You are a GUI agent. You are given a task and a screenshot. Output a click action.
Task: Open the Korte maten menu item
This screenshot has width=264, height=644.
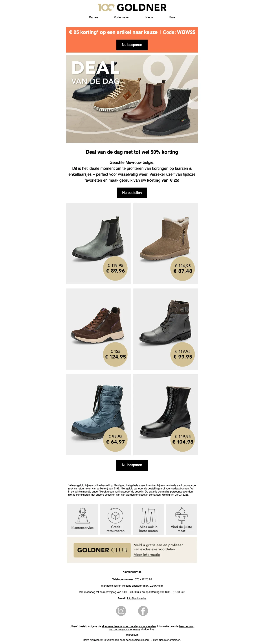pyautogui.click(x=122, y=17)
